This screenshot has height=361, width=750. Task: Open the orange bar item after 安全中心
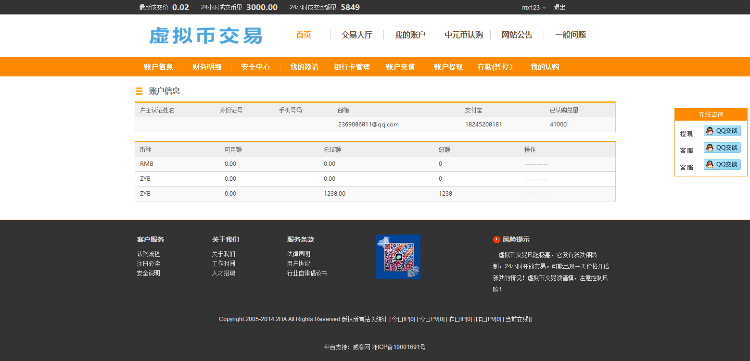pyautogui.click(x=304, y=67)
